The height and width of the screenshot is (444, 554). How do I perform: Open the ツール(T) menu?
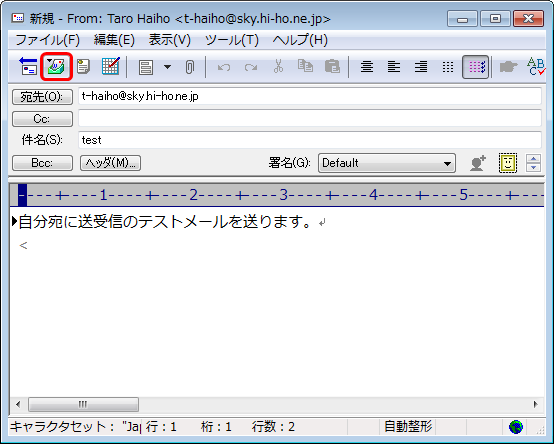(x=232, y=40)
